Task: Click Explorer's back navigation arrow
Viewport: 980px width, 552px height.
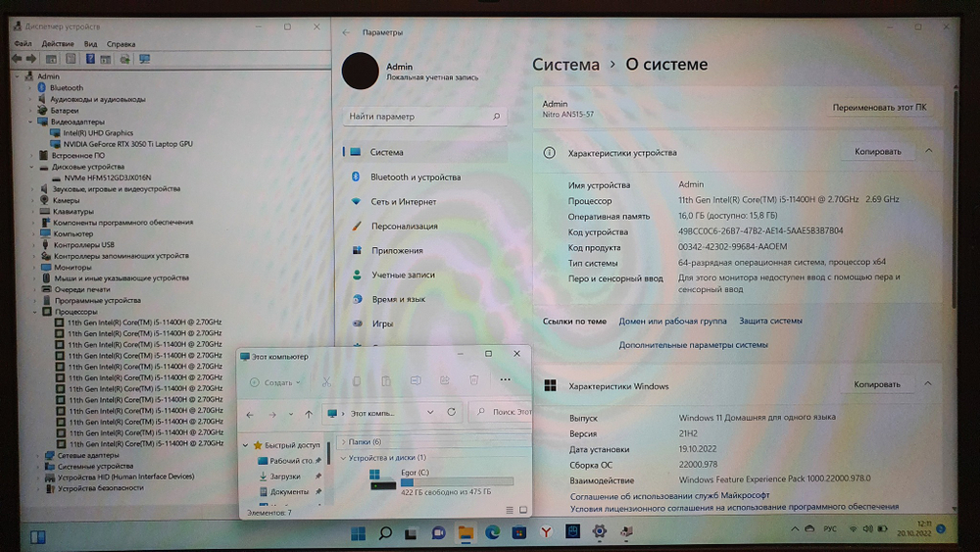Action: [x=250, y=415]
